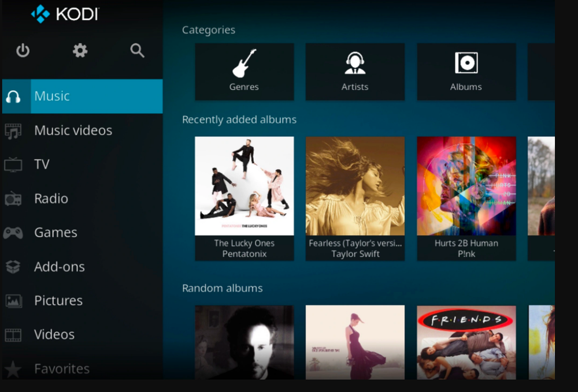Open the Friends album cover under Random albums
Viewport: 578px width, 392px height.
(x=466, y=343)
